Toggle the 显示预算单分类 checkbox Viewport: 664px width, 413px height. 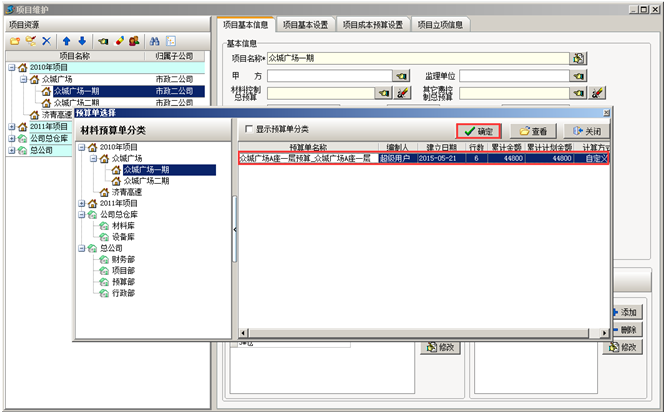pyautogui.click(x=249, y=130)
